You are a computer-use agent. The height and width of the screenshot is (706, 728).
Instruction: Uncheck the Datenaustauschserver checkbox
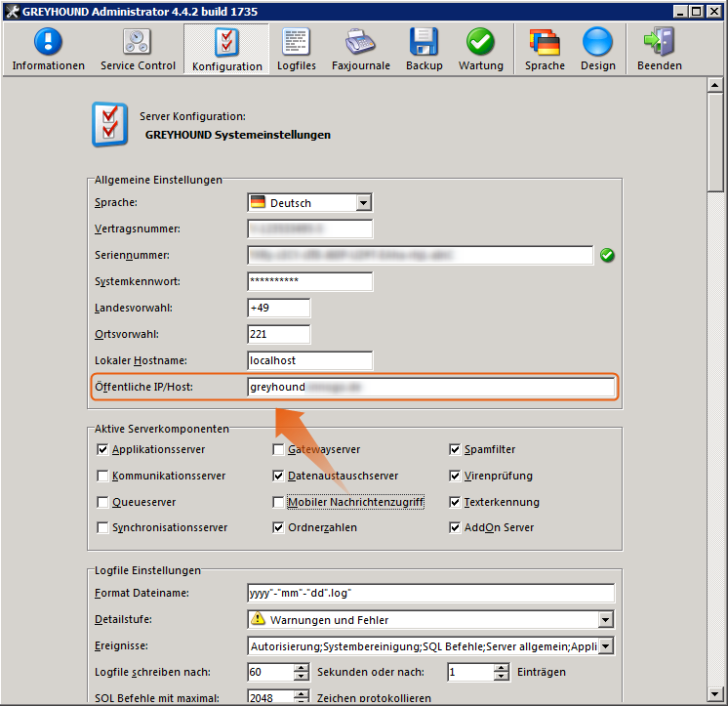pyautogui.click(x=278, y=476)
